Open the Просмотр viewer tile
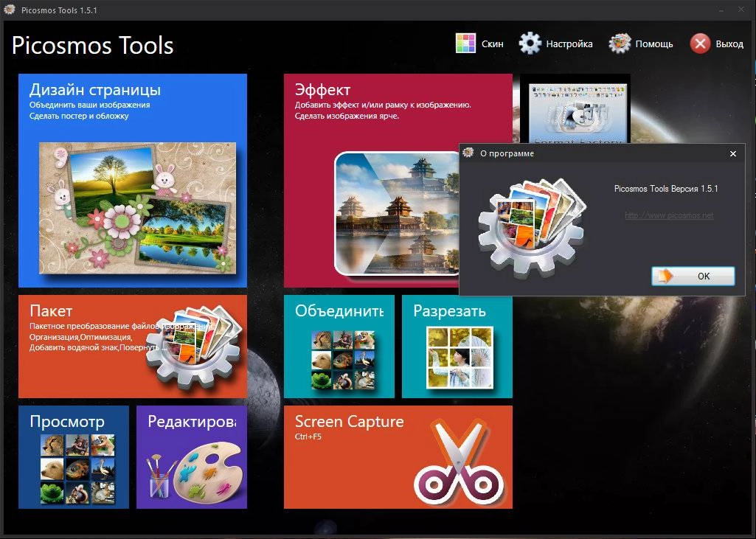Viewport: 756px width, 539px height. point(74,456)
